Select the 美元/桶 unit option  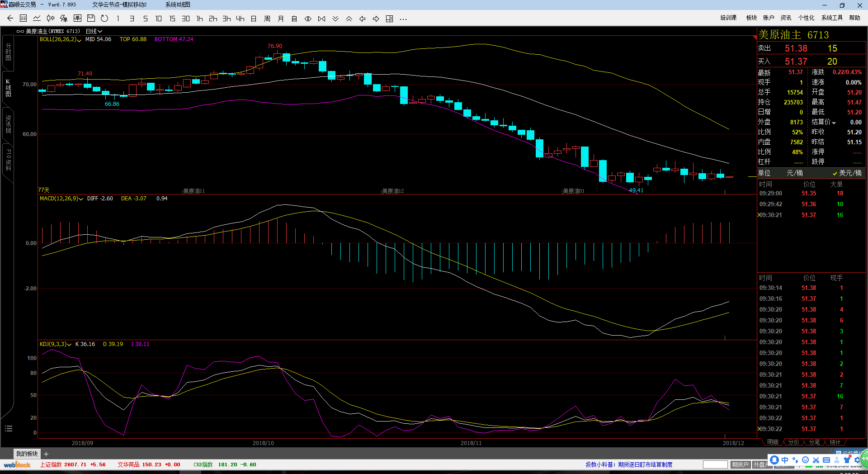tap(847, 173)
